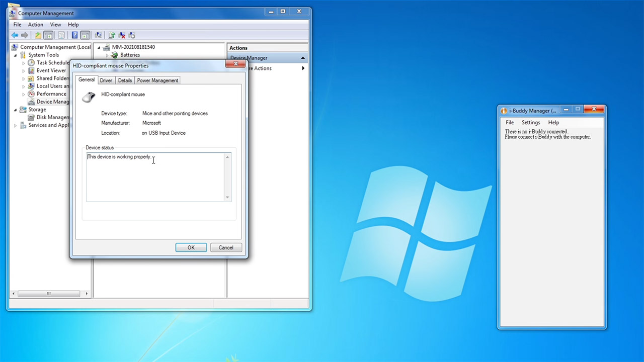Image resolution: width=644 pixels, height=362 pixels.
Task: Open the More Actions submenu arrow
Action: [303, 68]
